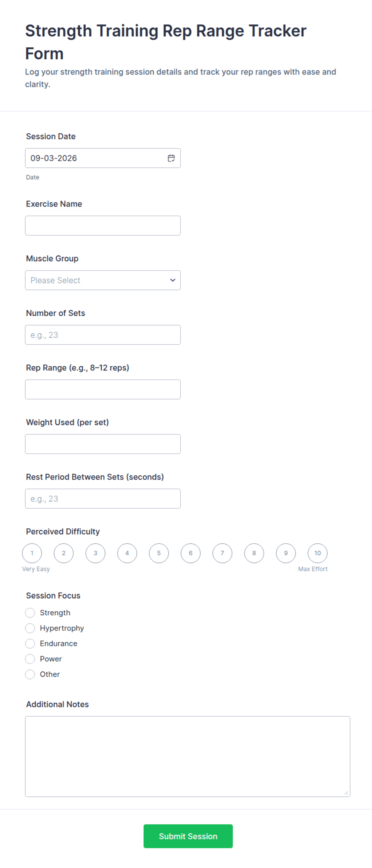Viewport: 372px width, 868px height.
Task: Click the Muscle Group dropdown chevron arrow
Action: [173, 280]
